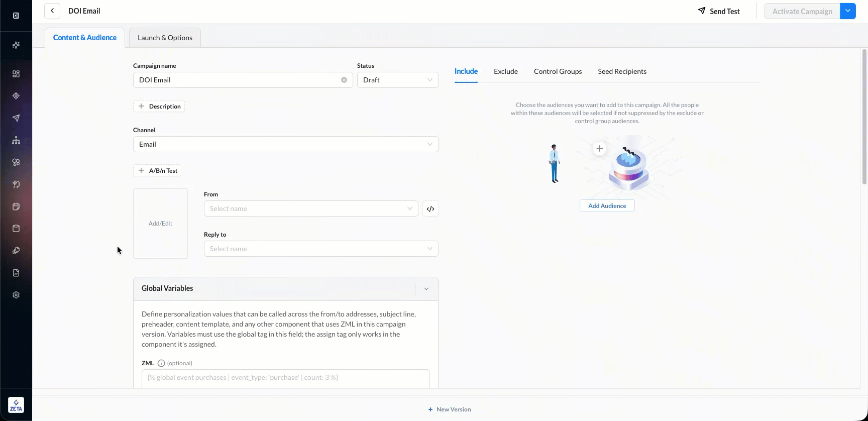This screenshot has height=421, width=868.
Task: Collapse the Global Variables section
Action: point(426,289)
